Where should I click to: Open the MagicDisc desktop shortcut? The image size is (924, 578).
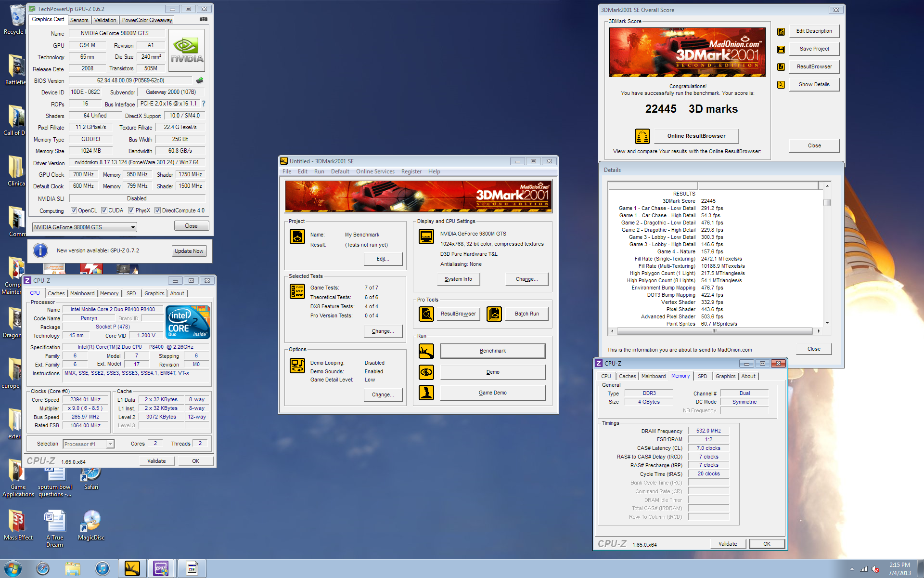coord(91,525)
